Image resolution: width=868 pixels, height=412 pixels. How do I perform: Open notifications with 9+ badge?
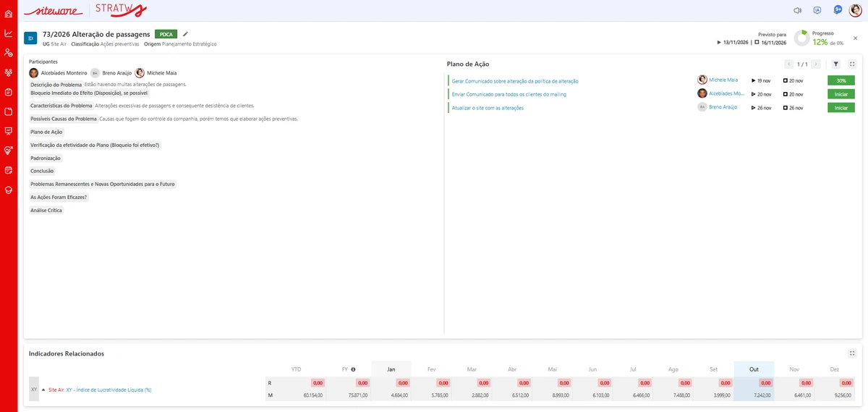coord(838,9)
